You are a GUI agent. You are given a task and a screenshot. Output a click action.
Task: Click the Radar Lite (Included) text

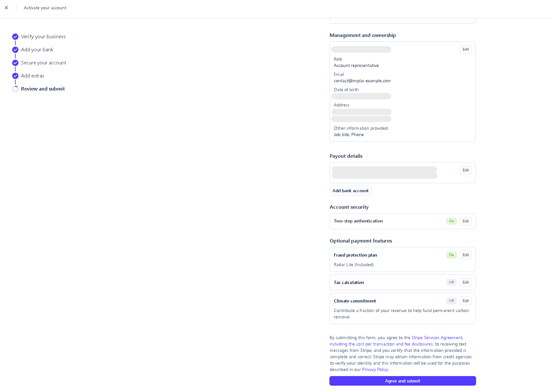click(354, 265)
